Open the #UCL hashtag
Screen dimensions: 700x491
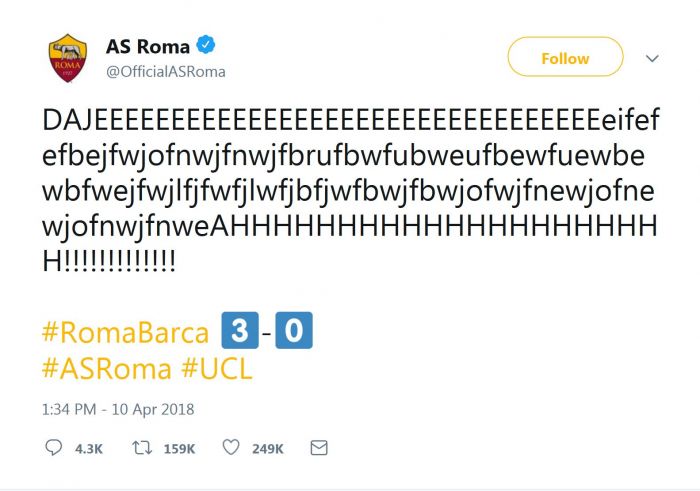point(217,368)
